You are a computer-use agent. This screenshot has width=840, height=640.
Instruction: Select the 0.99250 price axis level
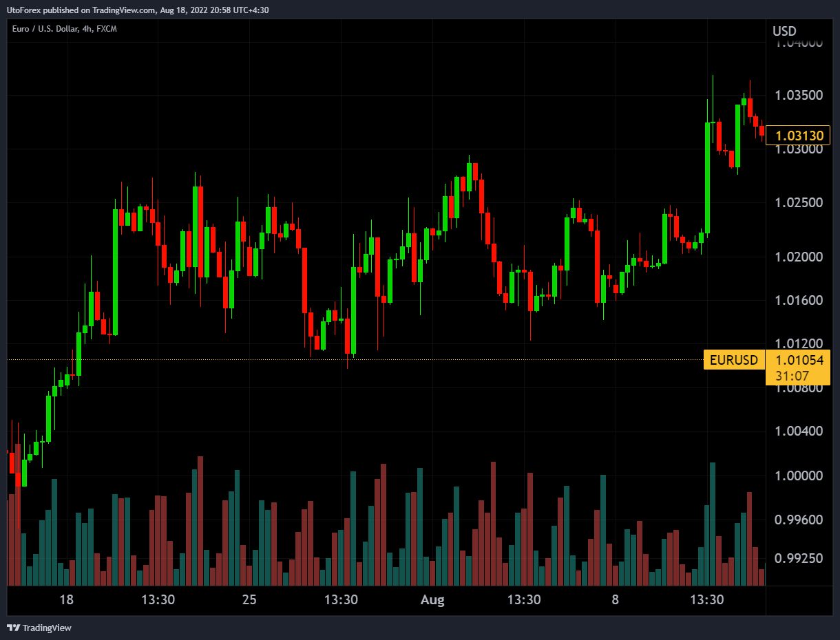tap(799, 559)
